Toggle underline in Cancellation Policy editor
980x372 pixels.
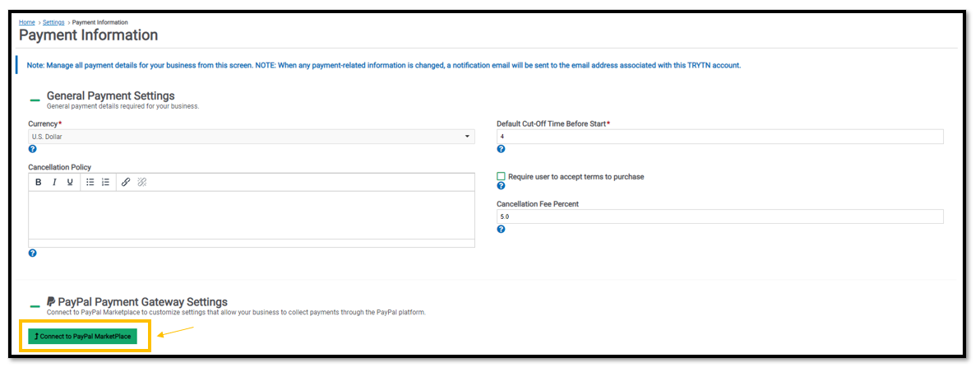coord(70,183)
